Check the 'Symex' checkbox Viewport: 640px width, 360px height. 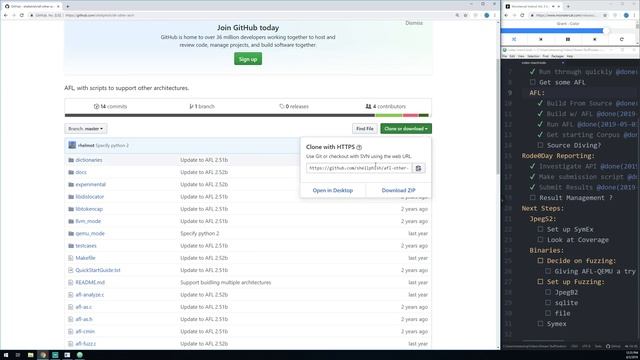pyautogui.click(x=540, y=324)
